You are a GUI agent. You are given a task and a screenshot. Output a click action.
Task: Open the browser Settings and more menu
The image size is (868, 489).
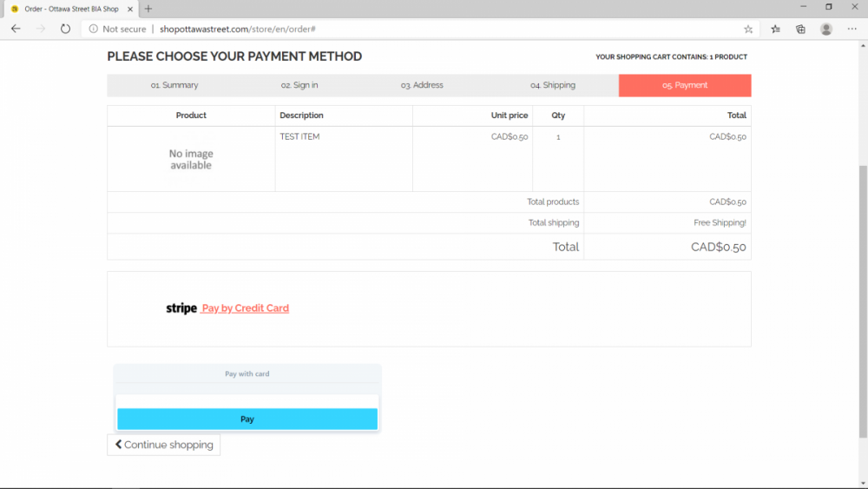tap(852, 29)
